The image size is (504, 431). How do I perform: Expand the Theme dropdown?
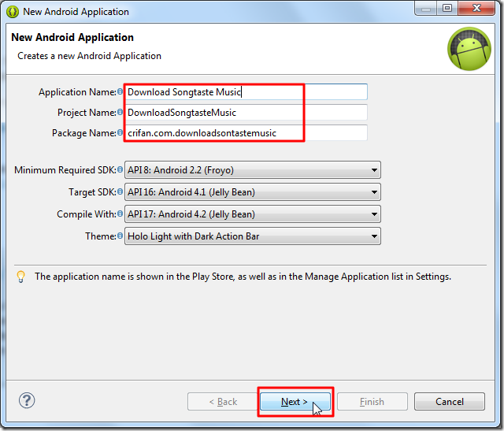pyautogui.click(x=252, y=236)
